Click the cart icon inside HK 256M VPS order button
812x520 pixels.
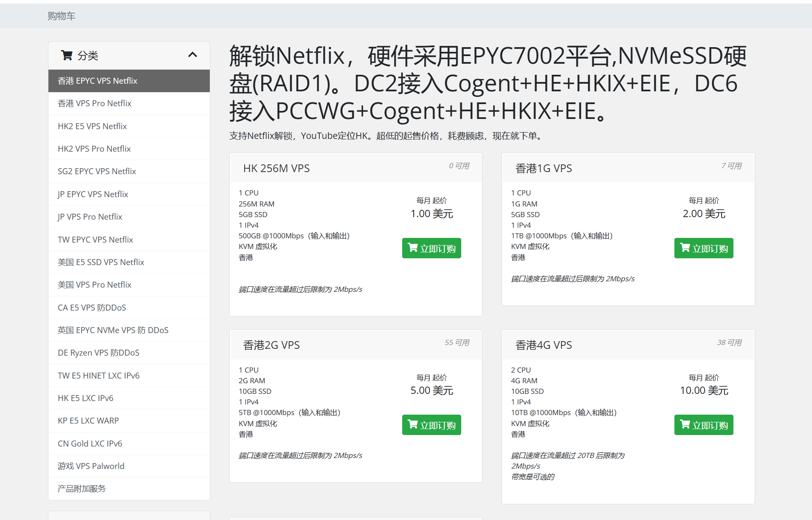pyautogui.click(x=412, y=248)
